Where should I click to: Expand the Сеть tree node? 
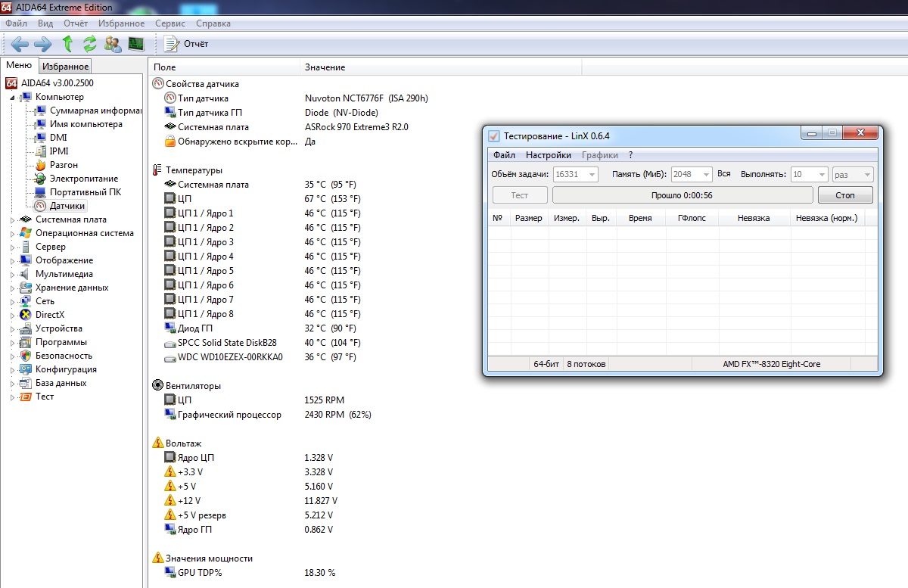(13, 301)
